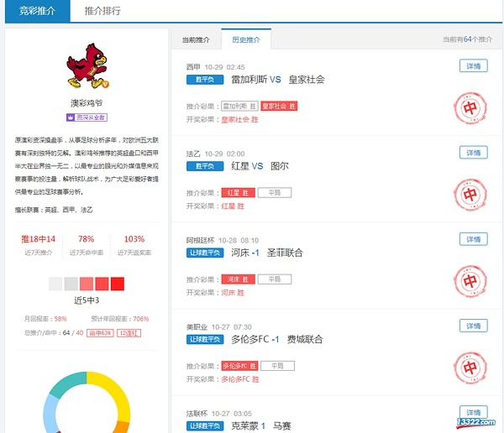
Task: Select the 当前推介 tab
Action: (196, 39)
